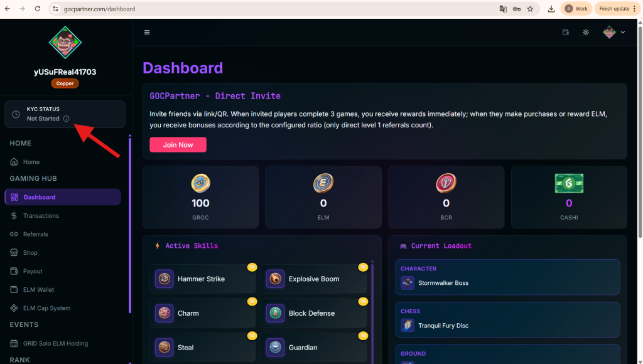Viewport: 643px width, 364px height.
Task: Go to Referrals in the sidebar
Action: pos(35,234)
